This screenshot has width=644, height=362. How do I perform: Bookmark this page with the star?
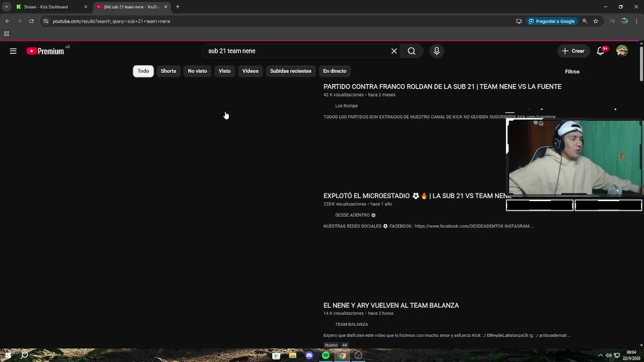point(596,21)
